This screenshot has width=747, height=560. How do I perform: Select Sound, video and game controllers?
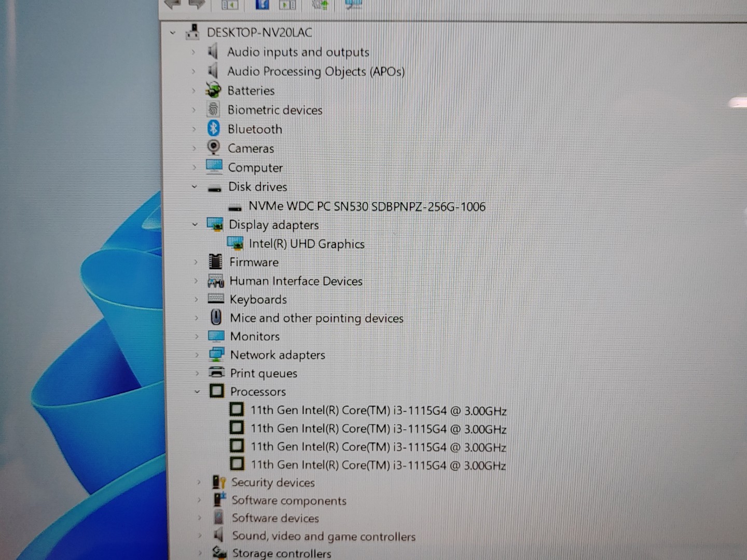pos(323,536)
